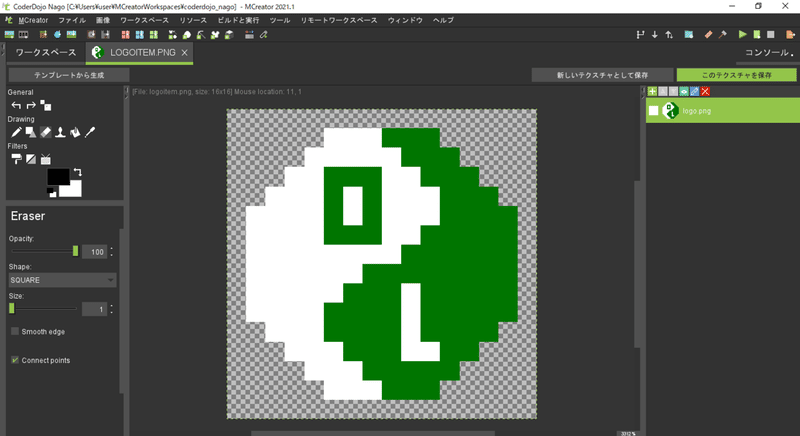
Task: Click the black foreground color swatch
Action: pos(58,177)
